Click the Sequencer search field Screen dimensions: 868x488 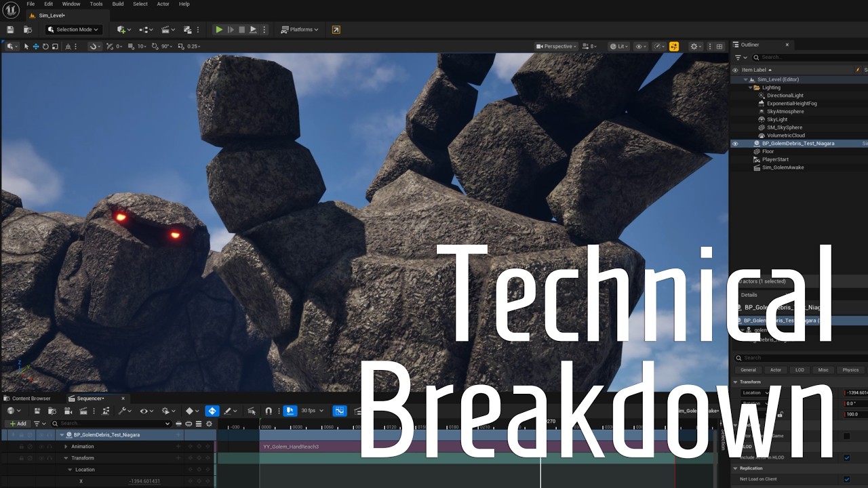tap(111, 424)
